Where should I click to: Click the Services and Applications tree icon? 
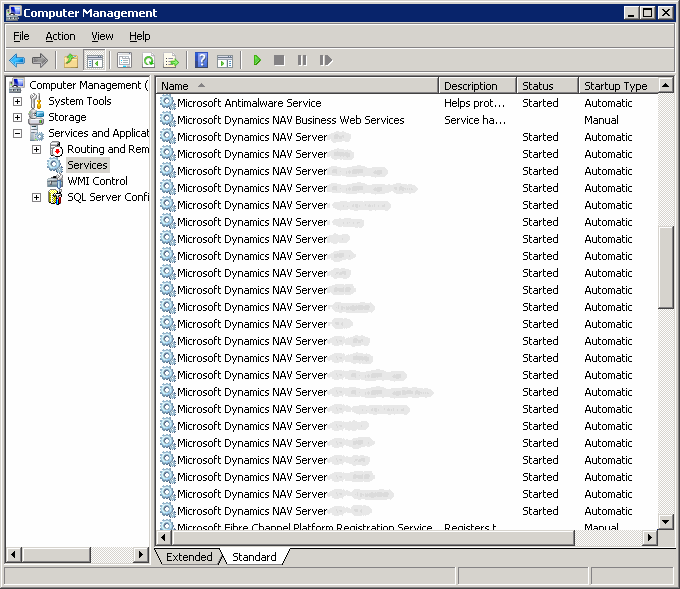click(x=36, y=133)
